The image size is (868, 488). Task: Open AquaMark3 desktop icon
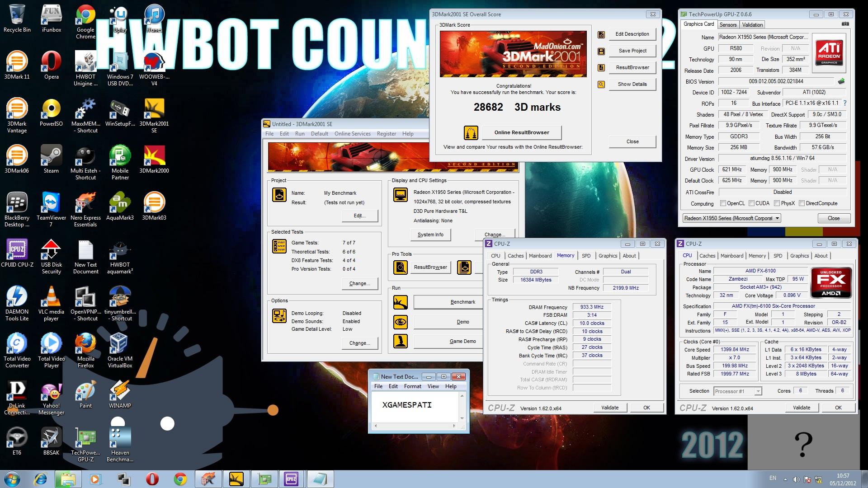(x=120, y=206)
